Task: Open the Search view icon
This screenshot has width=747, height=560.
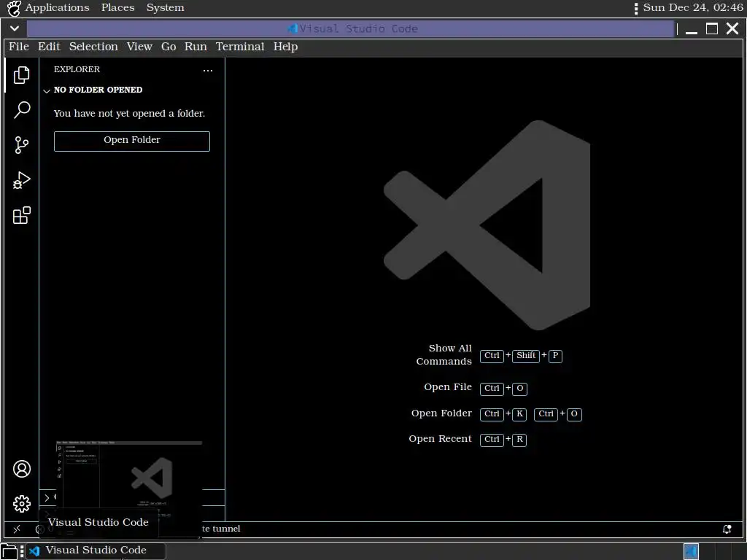Action: pos(21,110)
